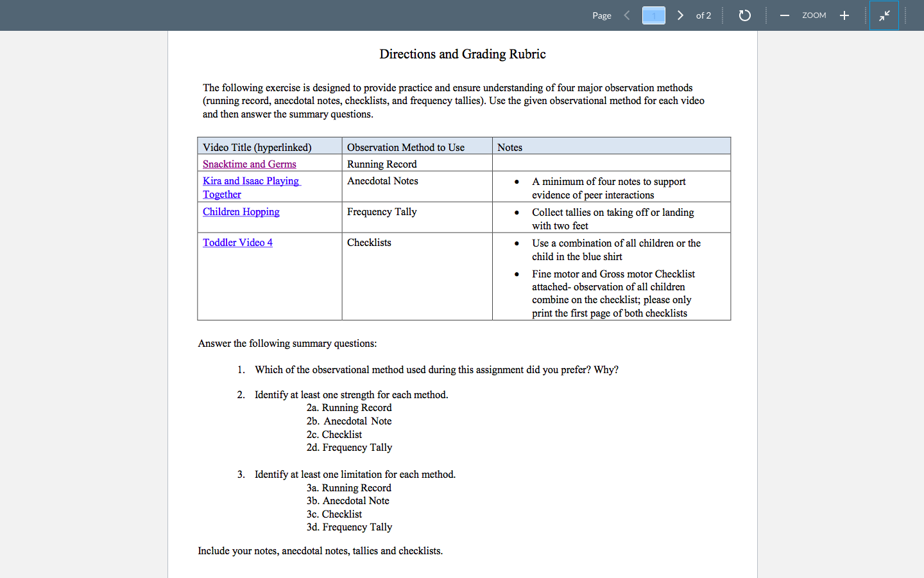Click the page number input field
Viewport: 924px width, 578px height.
click(654, 15)
